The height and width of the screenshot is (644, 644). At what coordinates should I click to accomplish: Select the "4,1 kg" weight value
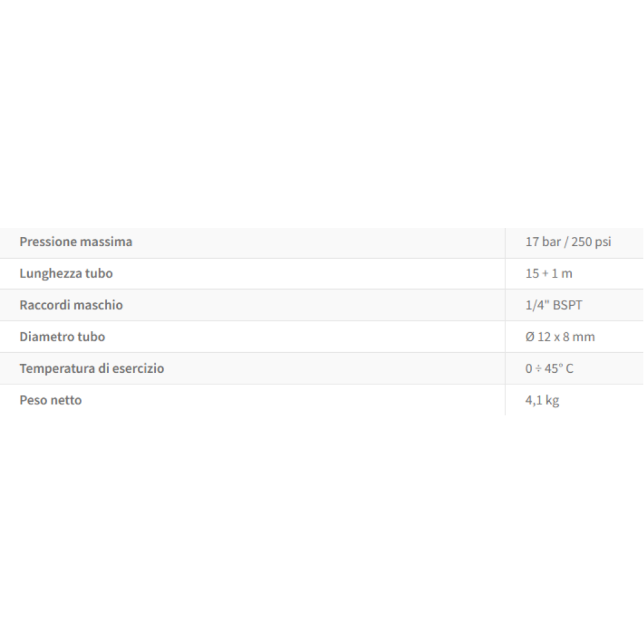542,401
